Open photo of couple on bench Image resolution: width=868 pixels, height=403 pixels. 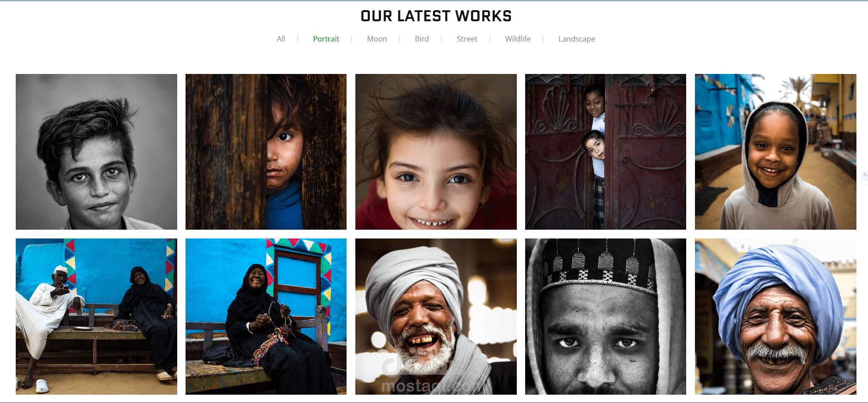pyautogui.click(x=96, y=317)
